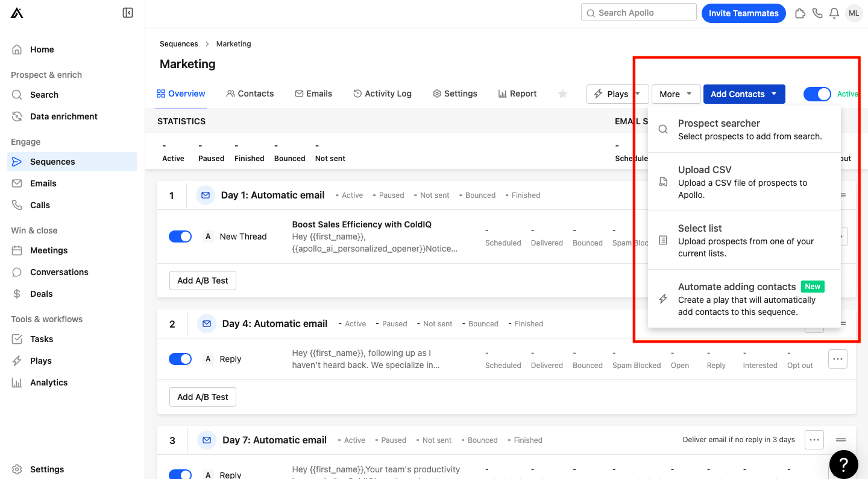Click the Add Contacts dropdown button
This screenshot has height=479, width=868.
coord(744,94)
